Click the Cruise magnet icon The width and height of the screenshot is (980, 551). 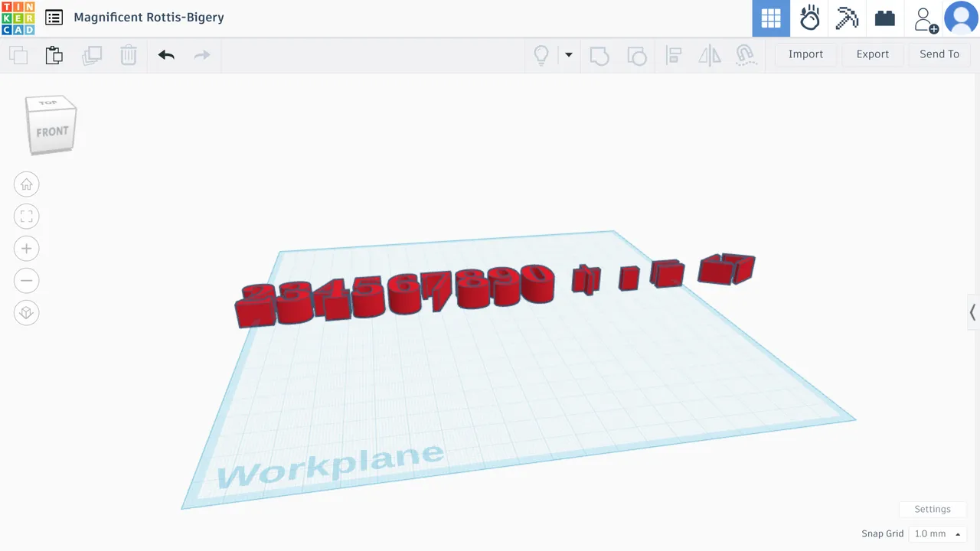coord(746,54)
